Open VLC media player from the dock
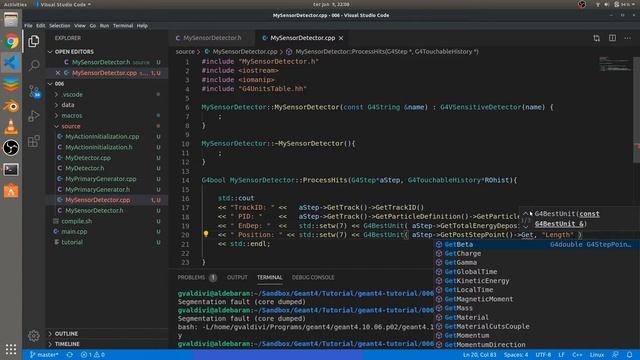The height and width of the screenshot is (360, 640). pos(11,127)
